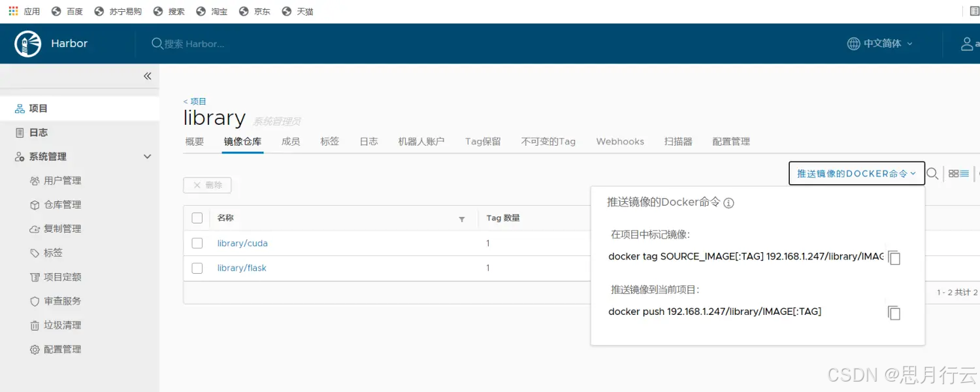Open the 名称 column filter dropdown
The image size is (980, 392).
(x=462, y=218)
